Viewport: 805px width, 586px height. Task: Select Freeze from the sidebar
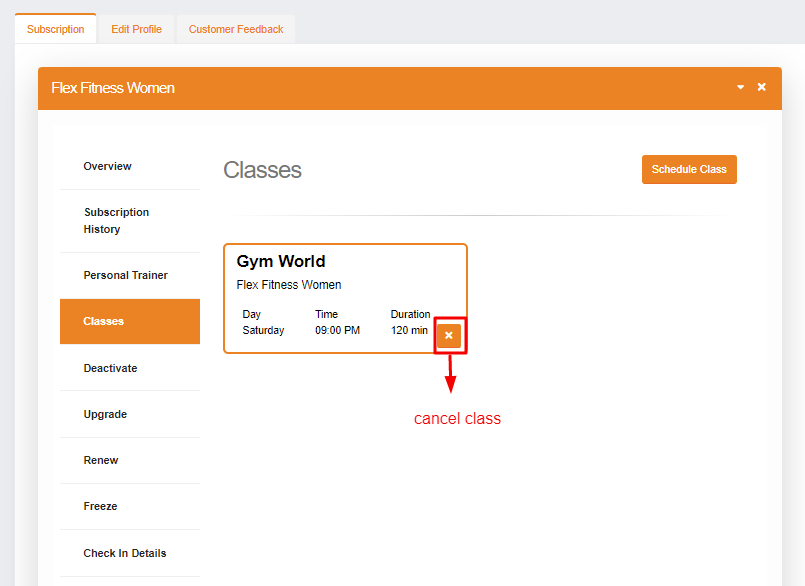coord(100,506)
